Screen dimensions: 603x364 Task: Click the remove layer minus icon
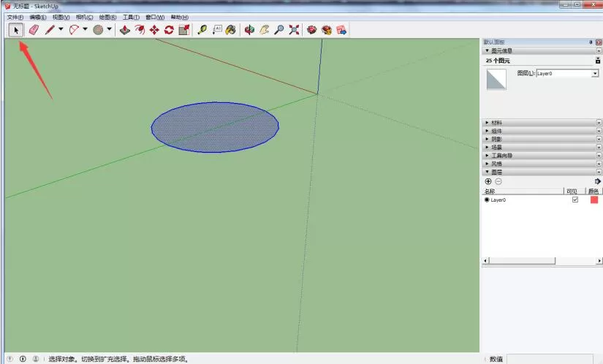tap(498, 181)
